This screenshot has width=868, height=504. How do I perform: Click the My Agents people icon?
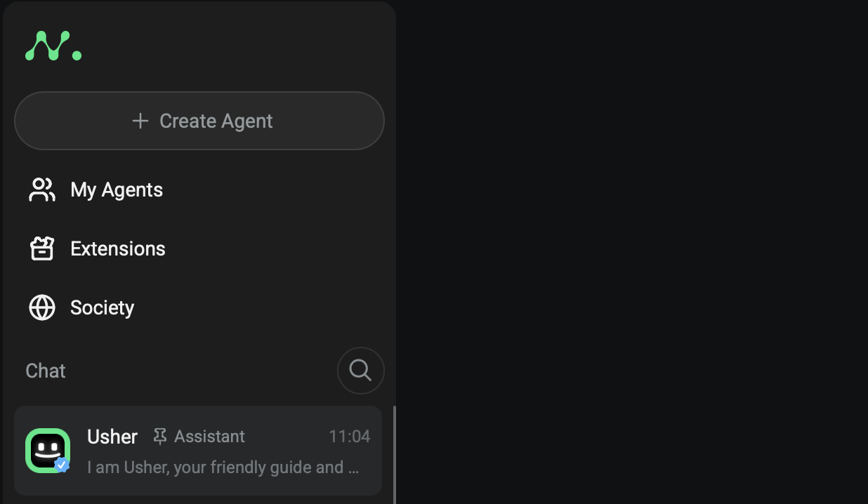pos(41,190)
